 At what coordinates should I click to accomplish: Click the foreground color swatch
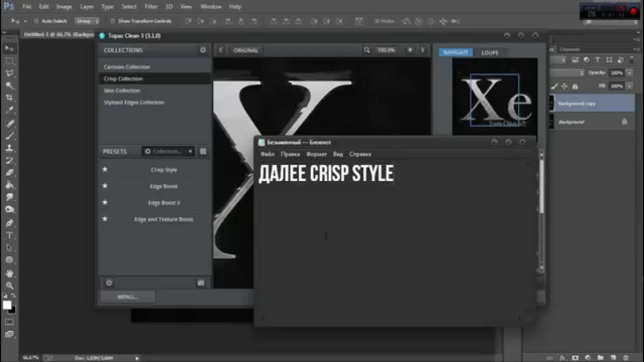click(7, 305)
